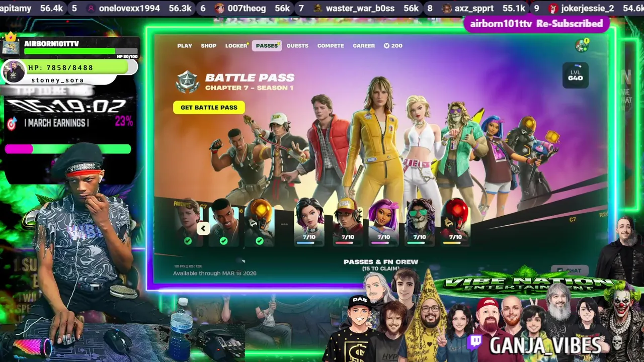
Task: Click the 05:19:02 countdown timer
Action: [66, 106]
